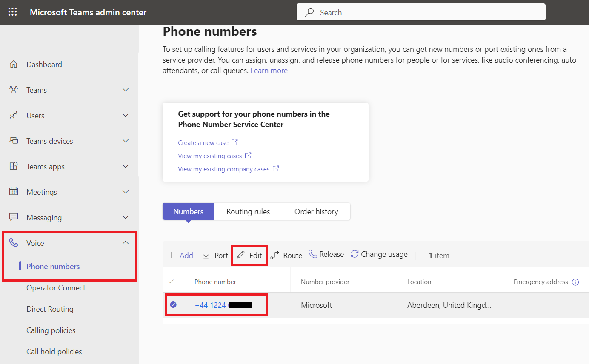Click the Teams apps icon
The height and width of the screenshot is (364, 589).
pyautogui.click(x=14, y=166)
